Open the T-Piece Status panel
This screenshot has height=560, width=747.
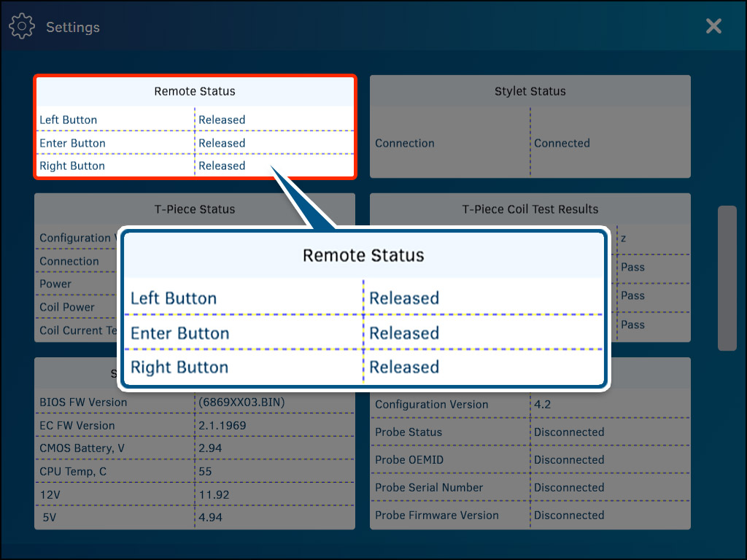[x=195, y=209]
